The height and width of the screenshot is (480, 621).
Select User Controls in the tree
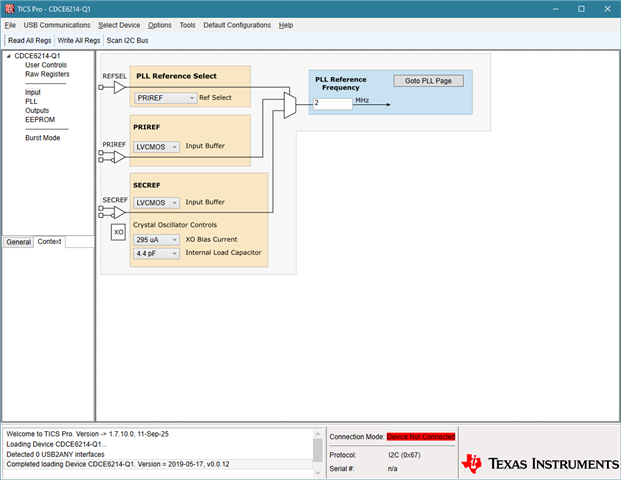coord(46,65)
